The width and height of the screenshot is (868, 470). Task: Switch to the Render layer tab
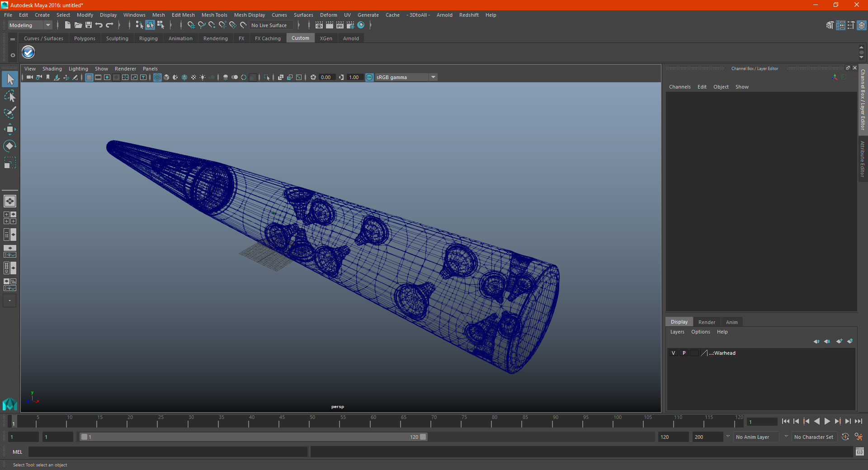(x=707, y=322)
